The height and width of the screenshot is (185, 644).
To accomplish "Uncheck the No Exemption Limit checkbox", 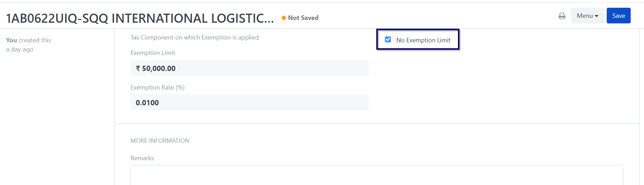I will (x=388, y=40).
